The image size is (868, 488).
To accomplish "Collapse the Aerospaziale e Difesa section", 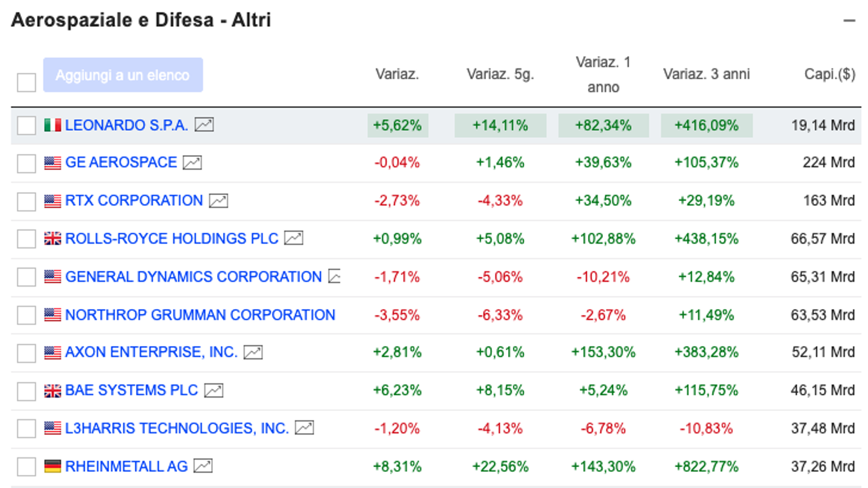I will (849, 20).
